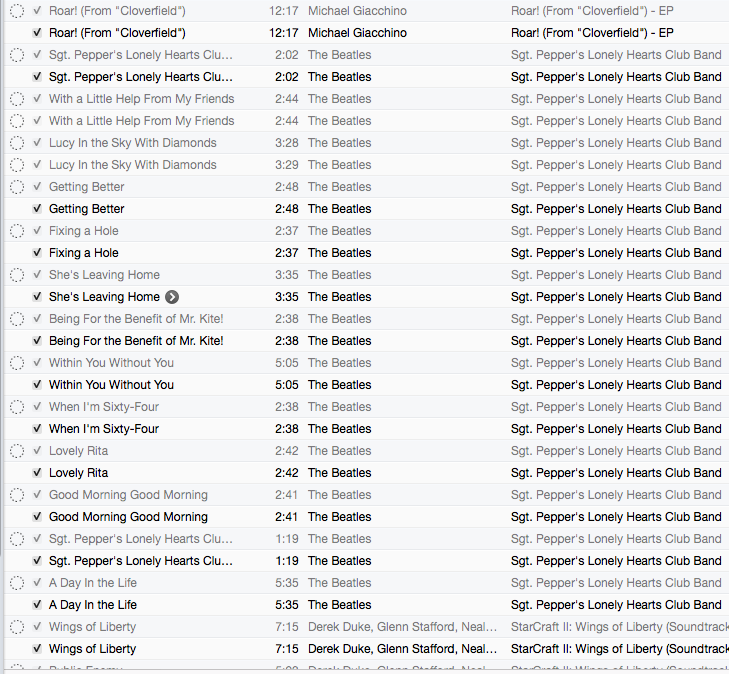Click Lucy In the Sky With Diamonds title, 3:28 version
Viewport: 729px width, 674px height.
click(x=133, y=143)
